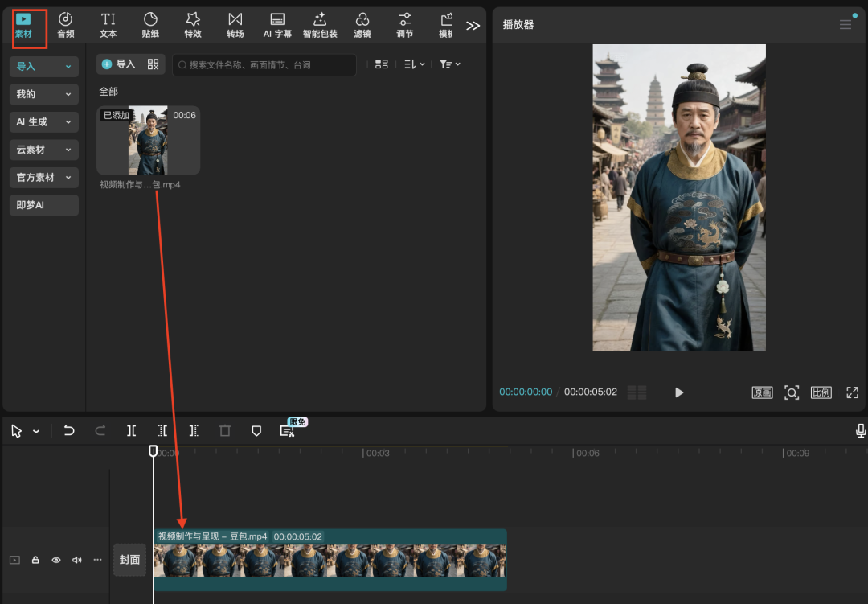This screenshot has width=868, height=604.
Task: Click the fullscreen icon in player
Action: tap(852, 392)
